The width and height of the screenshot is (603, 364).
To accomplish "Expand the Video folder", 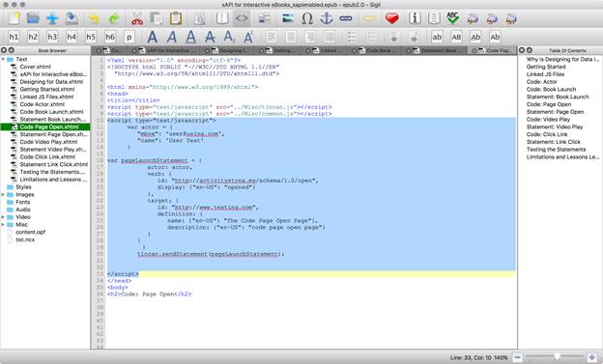I will coord(3,217).
